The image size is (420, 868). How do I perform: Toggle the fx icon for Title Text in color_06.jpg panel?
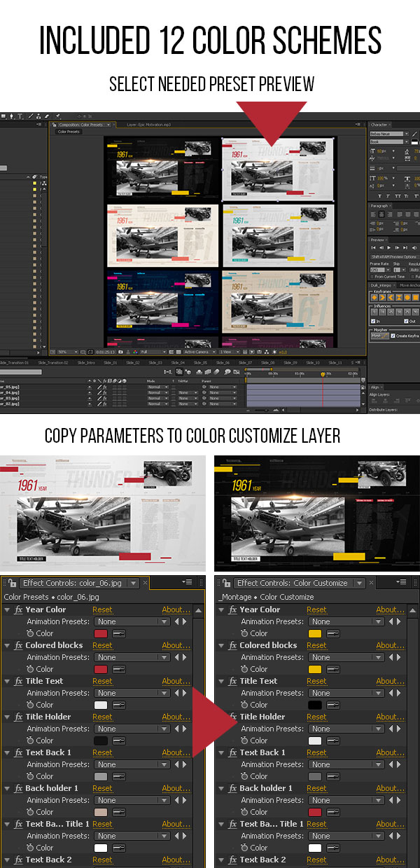click(x=18, y=681)
